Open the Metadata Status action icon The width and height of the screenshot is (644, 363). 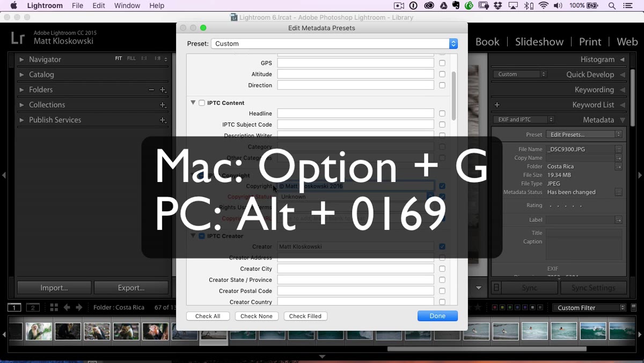coord(619,192)
